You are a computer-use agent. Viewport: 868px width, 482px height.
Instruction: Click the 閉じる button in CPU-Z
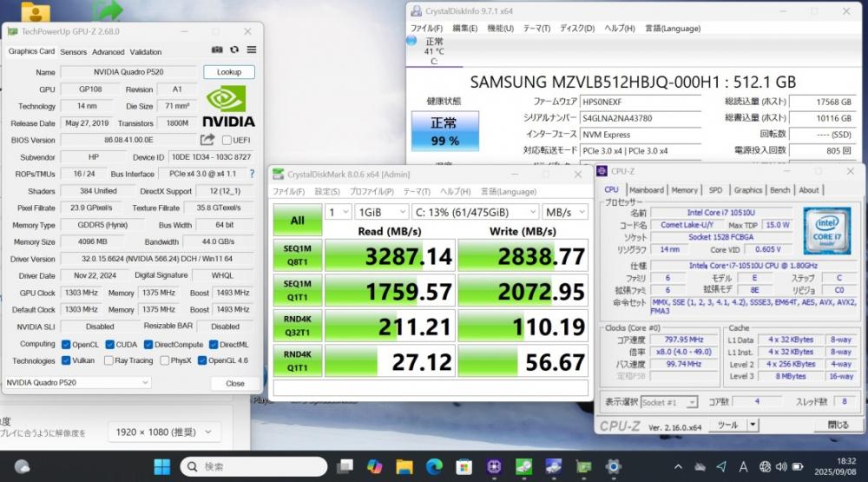coord(838,425)
